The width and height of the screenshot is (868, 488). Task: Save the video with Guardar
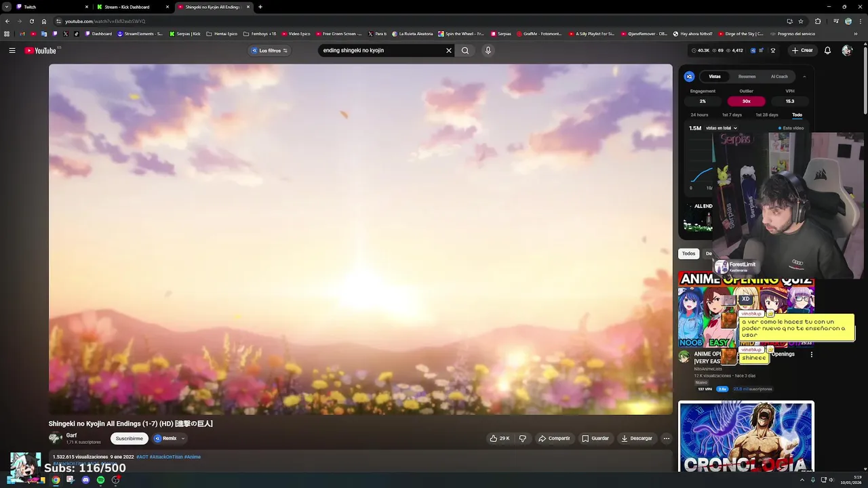click(x=595, y=439)
